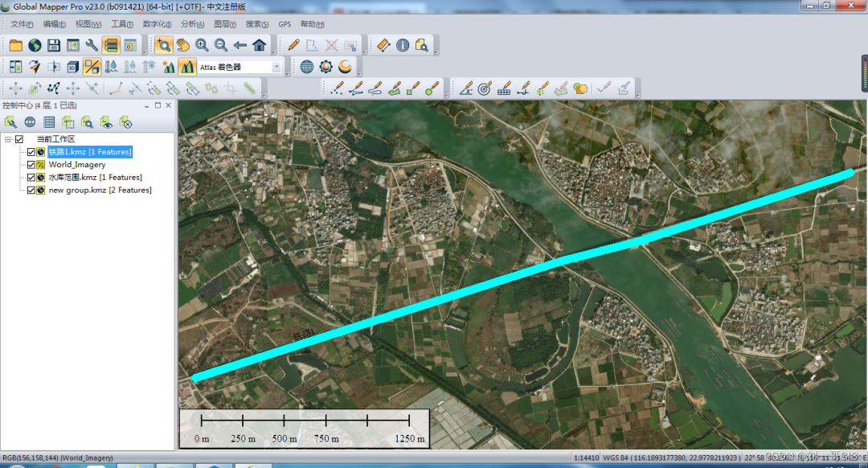Toggle the Control Center layers icon
Viewport: 868px width, 468px height.
click(111, 45)
